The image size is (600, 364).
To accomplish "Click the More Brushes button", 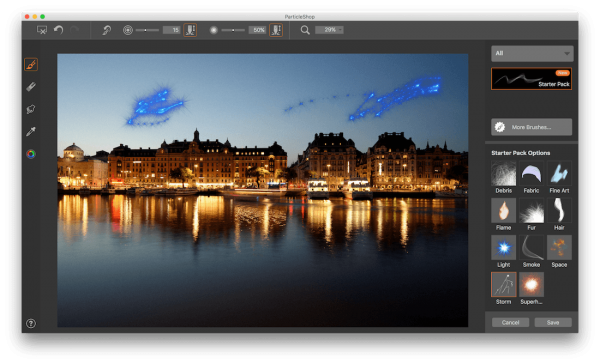I will click(532, 127).
